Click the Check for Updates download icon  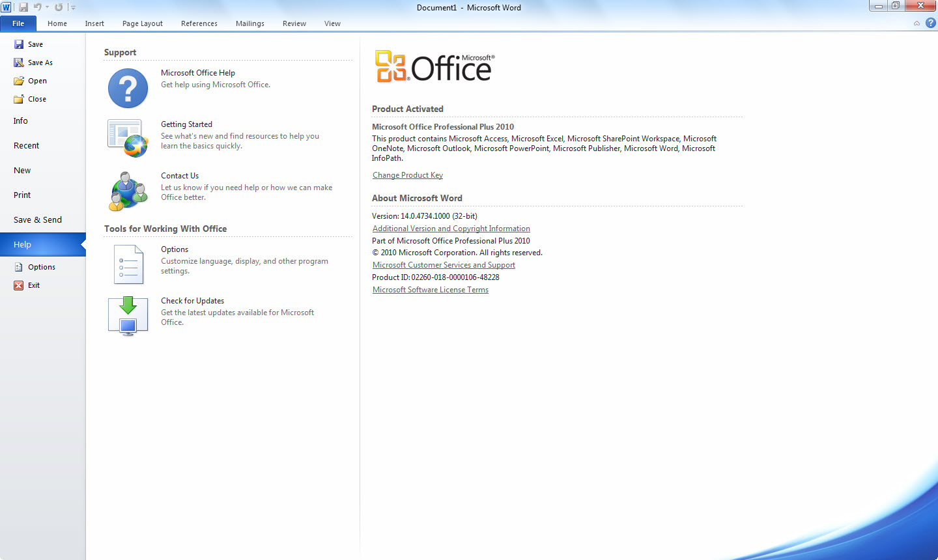point(128,316)
